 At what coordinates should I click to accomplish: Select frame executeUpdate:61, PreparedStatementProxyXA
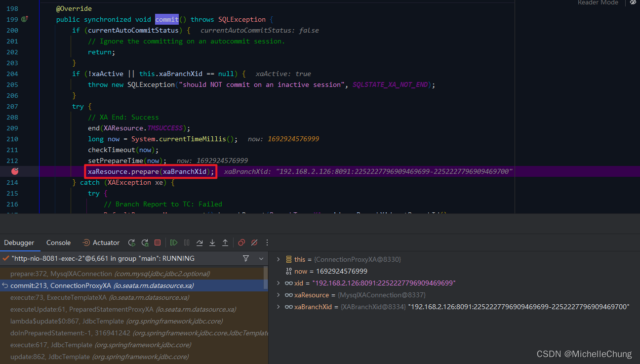pos(132,309)
